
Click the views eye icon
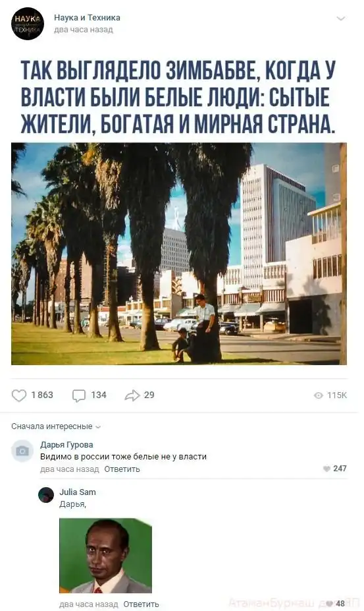pos(318,395)
